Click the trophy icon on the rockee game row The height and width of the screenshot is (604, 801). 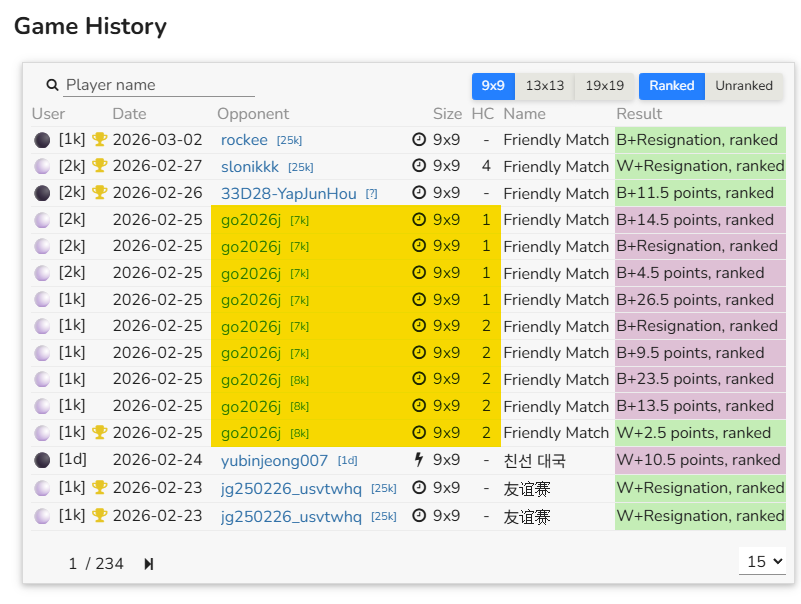pos(99,140)
